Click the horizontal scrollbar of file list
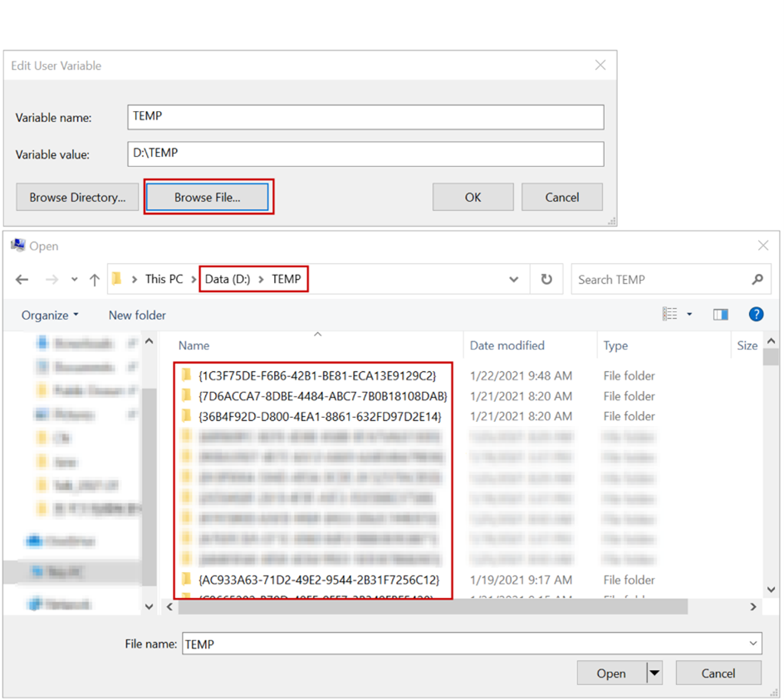The image size is (784, 700). click(432, 607)
